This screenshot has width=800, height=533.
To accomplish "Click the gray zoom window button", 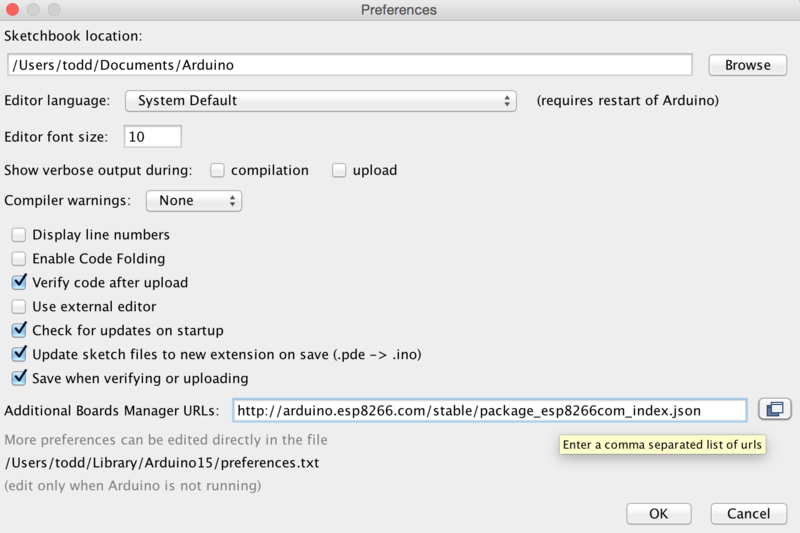I will click(x=54, y=9).
